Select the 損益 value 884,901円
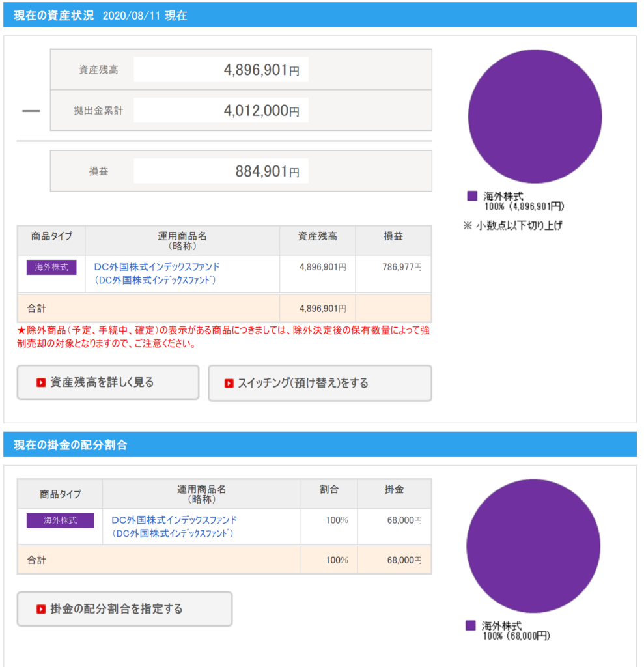The height and width of the screenshot is (667, 644). 267,172
